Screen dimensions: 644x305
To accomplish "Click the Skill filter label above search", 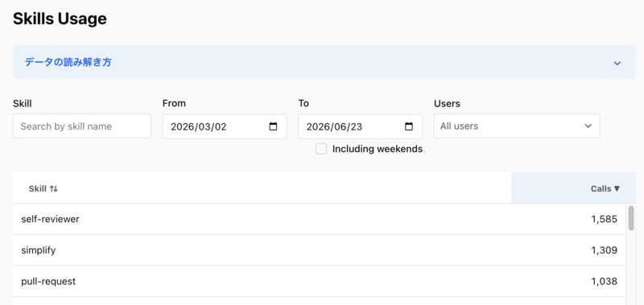I will click(x=23, y=104).
